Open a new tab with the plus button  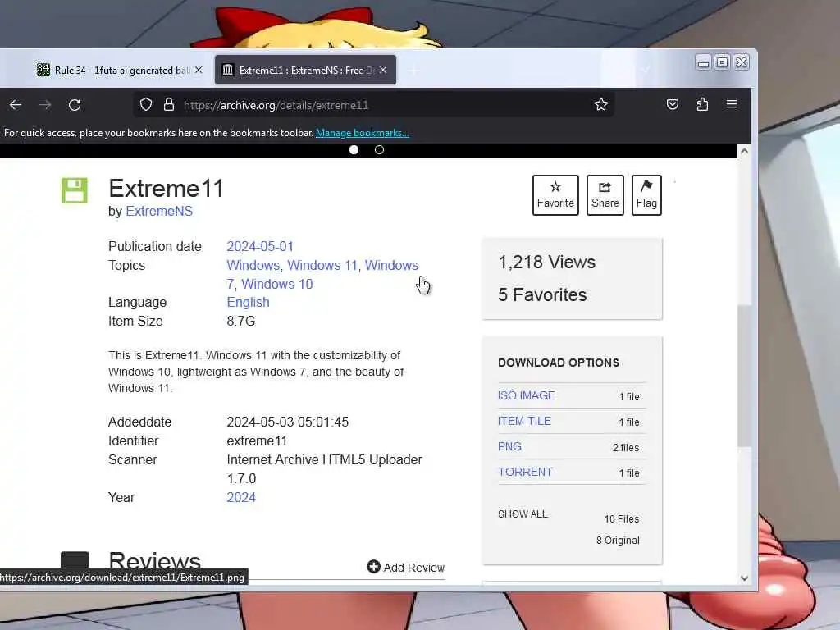click(414, 71)
